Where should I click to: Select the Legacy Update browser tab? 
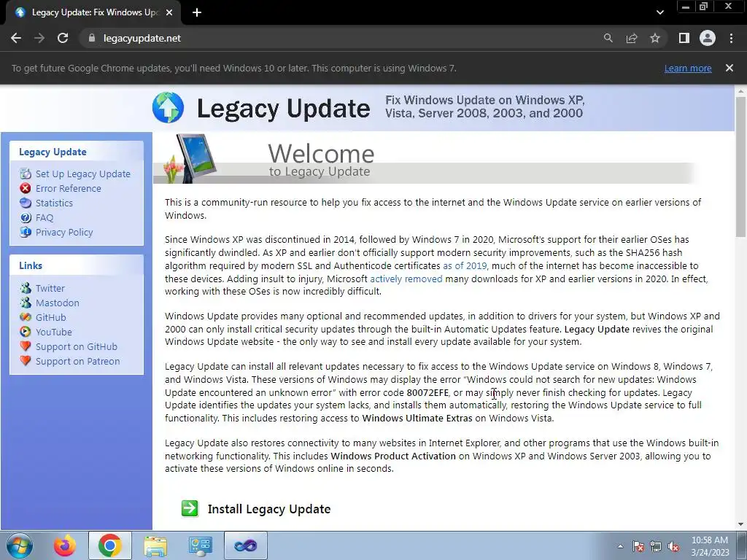coord(93,12)
